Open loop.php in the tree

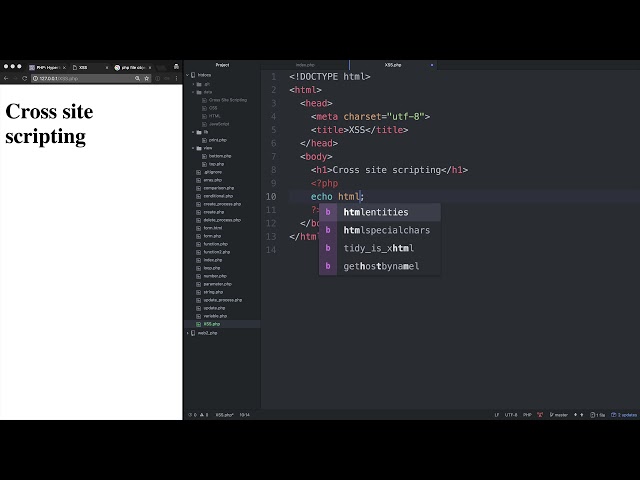click(212, 268)
